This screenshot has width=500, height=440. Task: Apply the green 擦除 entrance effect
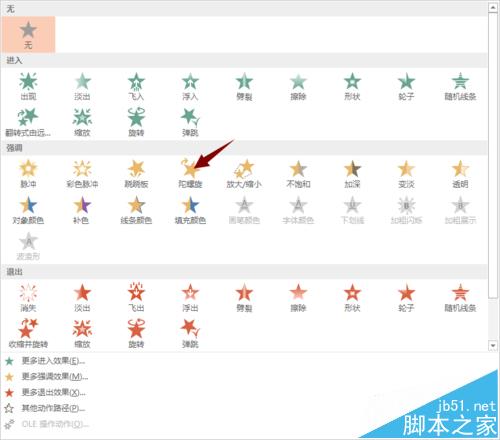point(298,86)
